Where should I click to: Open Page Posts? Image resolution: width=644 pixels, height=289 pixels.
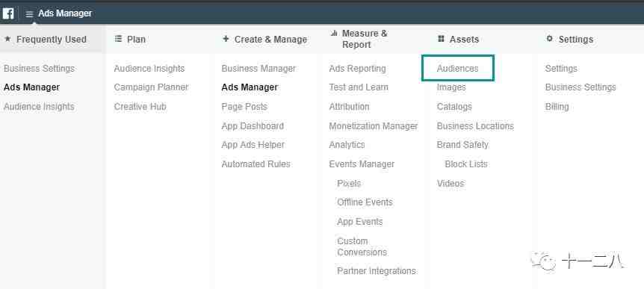pyautogui.click(x=244, y=107)
